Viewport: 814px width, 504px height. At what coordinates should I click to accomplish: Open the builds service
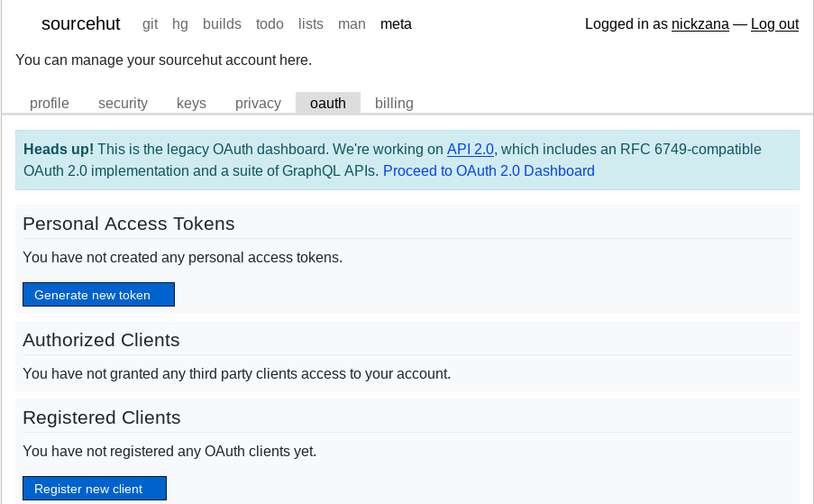[222, 23]
